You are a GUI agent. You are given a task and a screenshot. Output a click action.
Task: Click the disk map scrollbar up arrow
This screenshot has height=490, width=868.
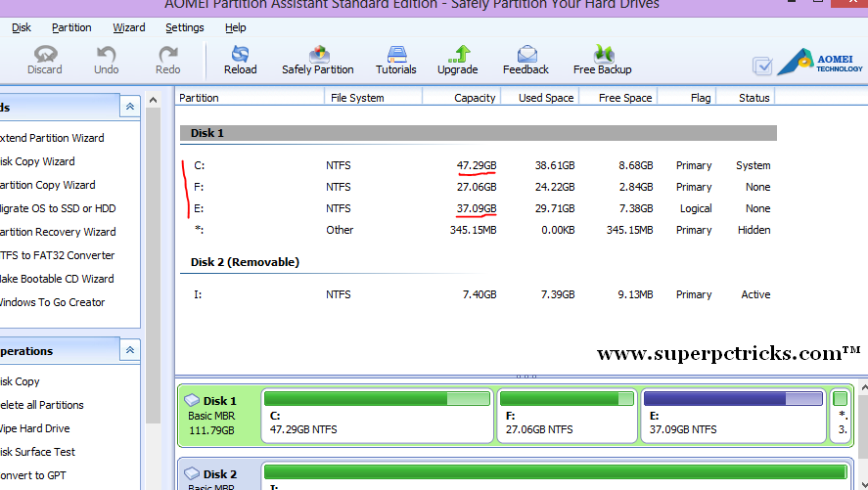863,387
